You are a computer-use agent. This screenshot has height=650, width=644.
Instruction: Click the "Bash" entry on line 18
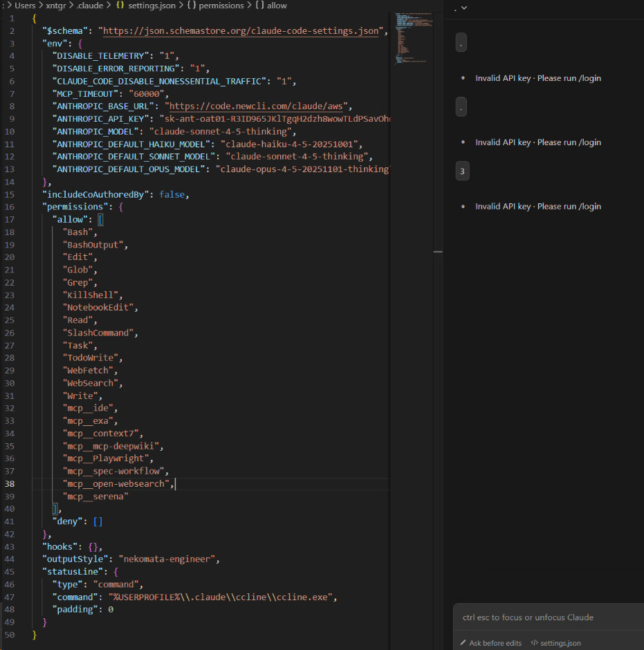coord(77,232)
